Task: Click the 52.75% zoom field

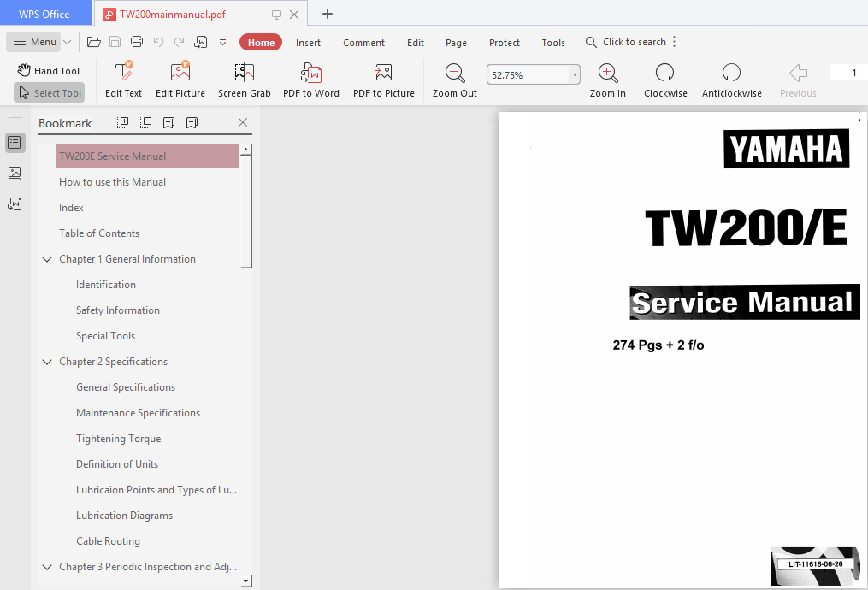Action: [x=528, y=74]
